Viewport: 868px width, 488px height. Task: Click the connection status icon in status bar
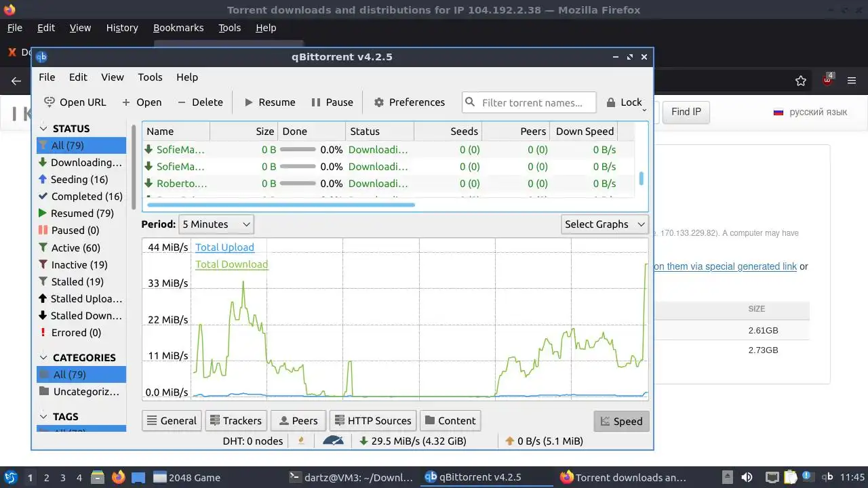coord(301,441)
